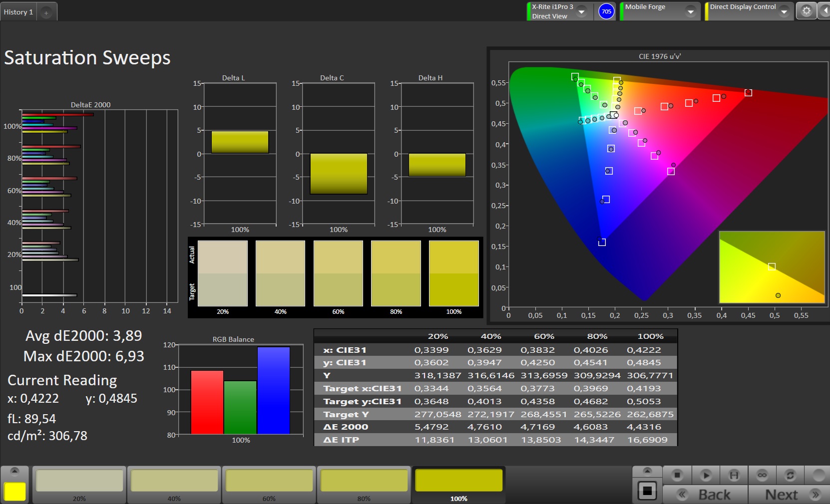Open the X-Rite i1Pro 3 meter dropdown
The image size is (830, 504).
581,11
